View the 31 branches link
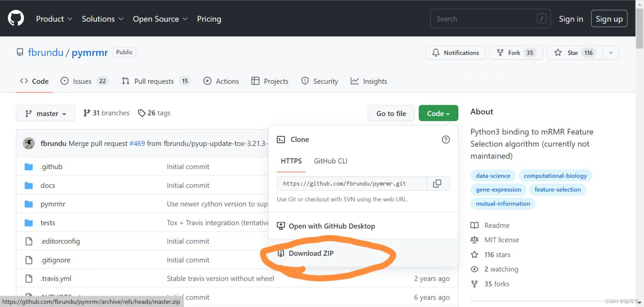 pyautogui.click(x=106, y=113)
